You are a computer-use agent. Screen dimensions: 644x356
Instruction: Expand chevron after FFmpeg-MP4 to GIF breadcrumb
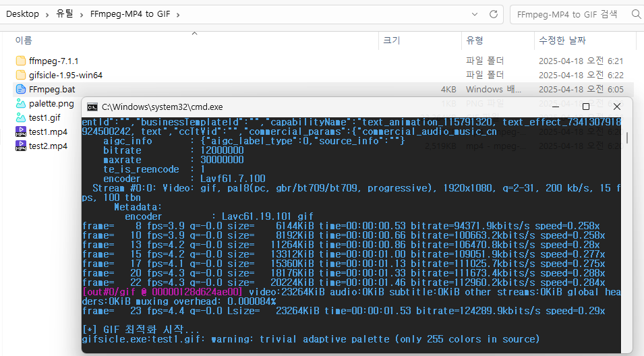coord(178,15)
